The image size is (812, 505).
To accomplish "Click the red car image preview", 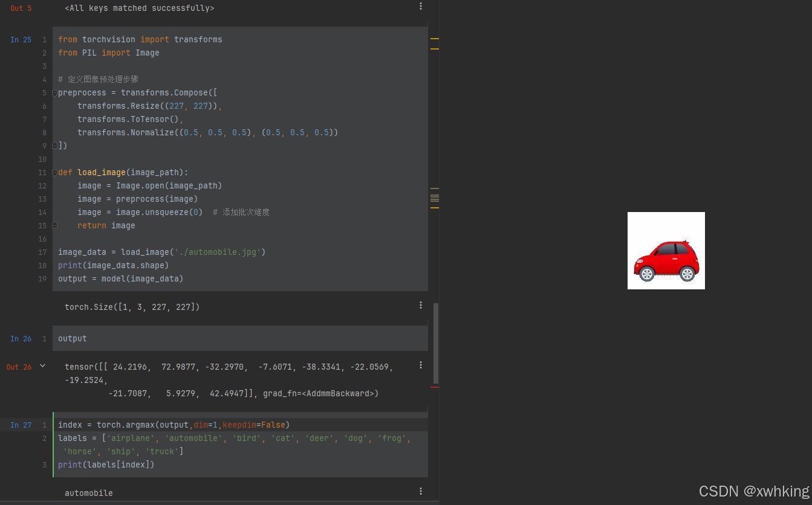I will 666,251.
